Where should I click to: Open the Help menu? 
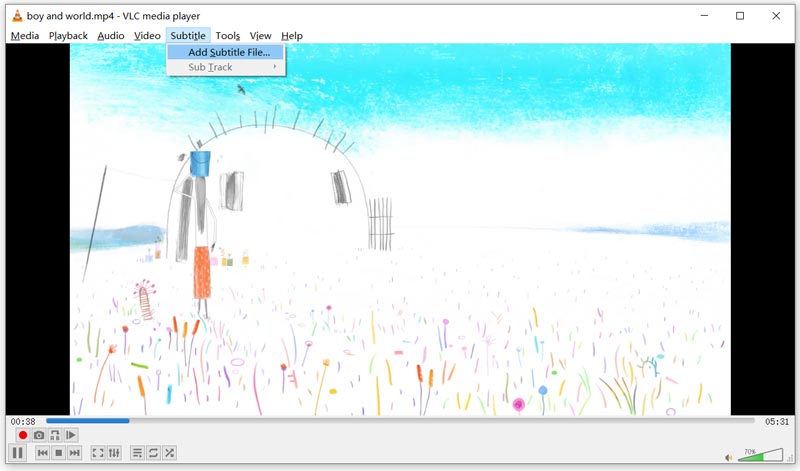tap(292, 36)
